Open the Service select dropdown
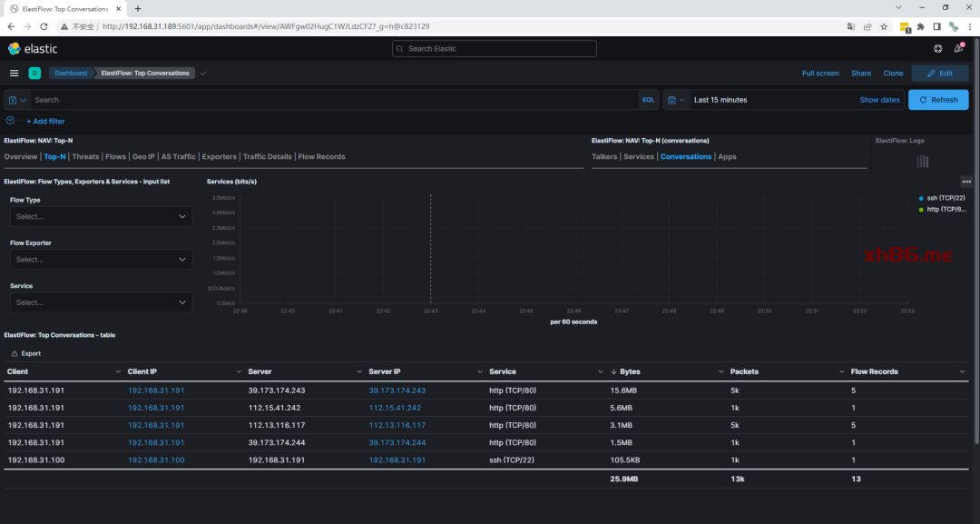This screenshot has height=524, width=980. (101, 302)
